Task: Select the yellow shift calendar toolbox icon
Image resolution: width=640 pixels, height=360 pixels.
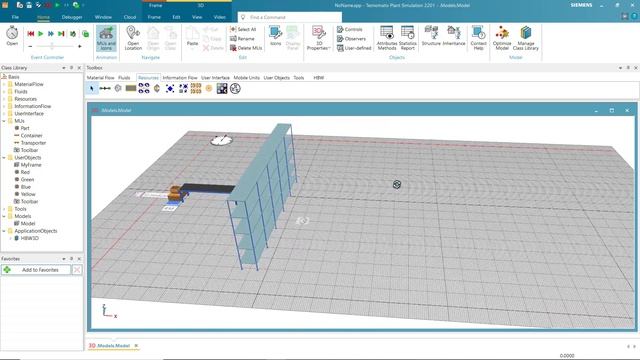Action: click(196, 88)
